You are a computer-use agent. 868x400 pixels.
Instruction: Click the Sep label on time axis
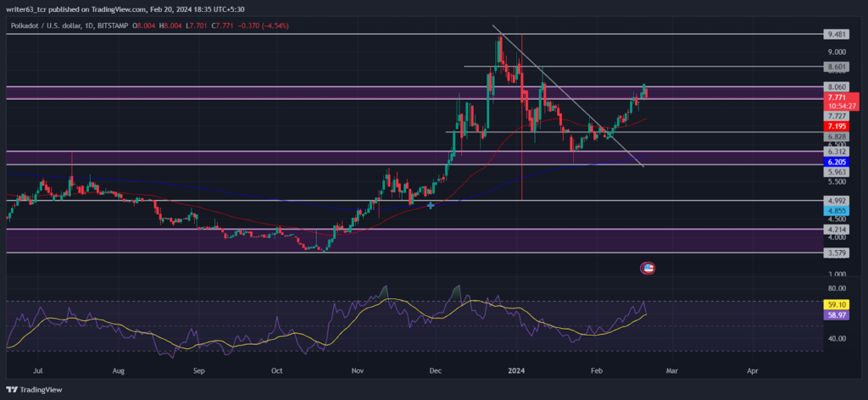coord(199,369)
